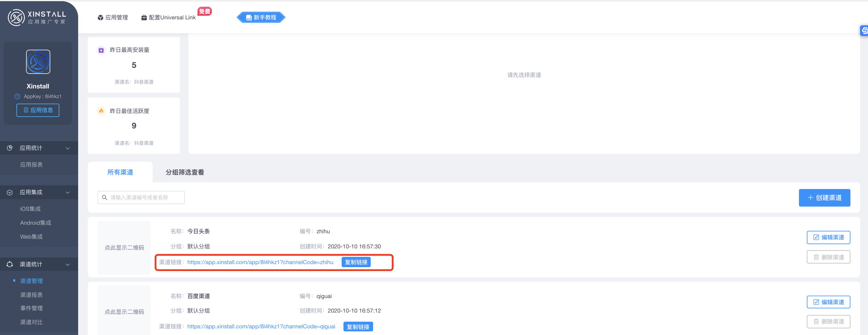Collapse the 应用统计 section chevron

pos(68,148)
